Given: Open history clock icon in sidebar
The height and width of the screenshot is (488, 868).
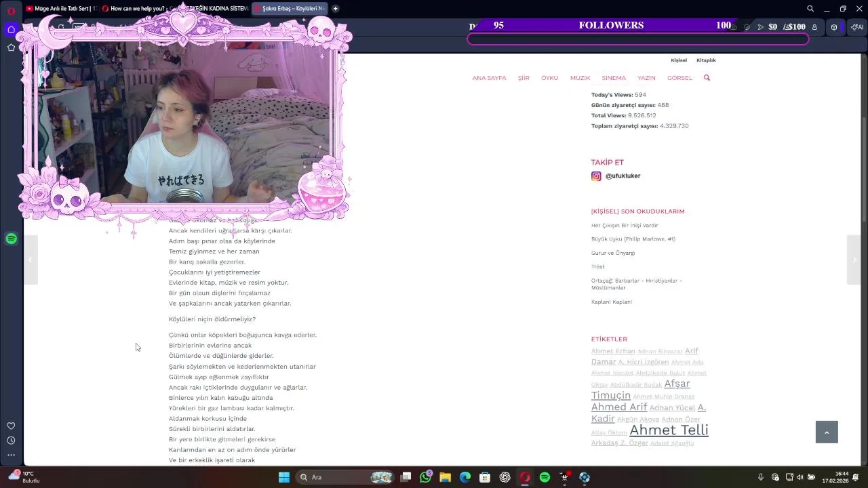Looking at the screenshot, I should point(11,441).
